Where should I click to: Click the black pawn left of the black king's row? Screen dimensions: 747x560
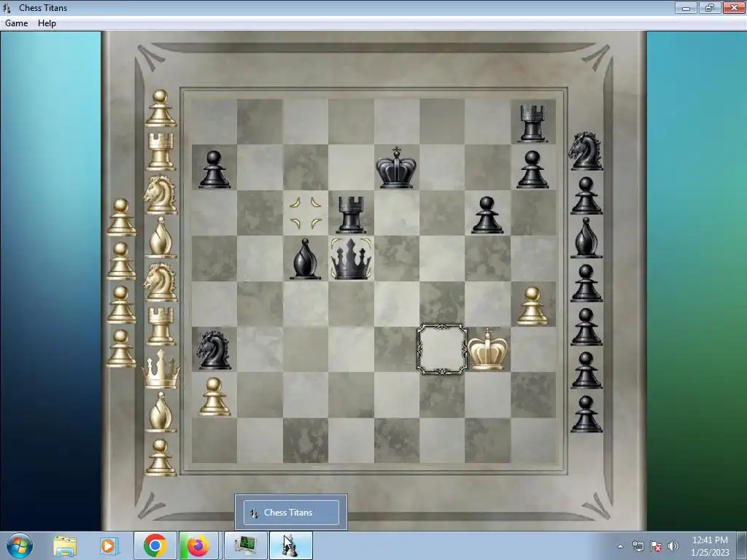pos(214,169)
